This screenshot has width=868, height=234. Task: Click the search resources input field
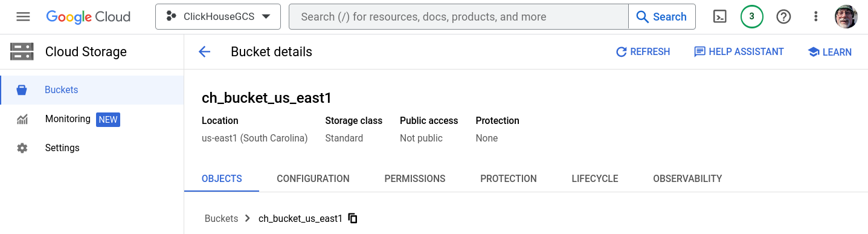459,17
